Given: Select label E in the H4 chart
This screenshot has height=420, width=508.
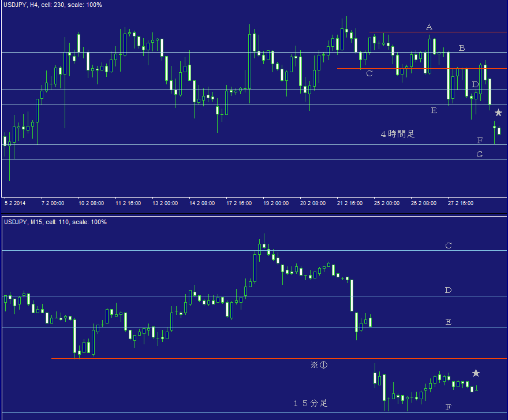Looking at the screenshot, I should tap(434, 110).
